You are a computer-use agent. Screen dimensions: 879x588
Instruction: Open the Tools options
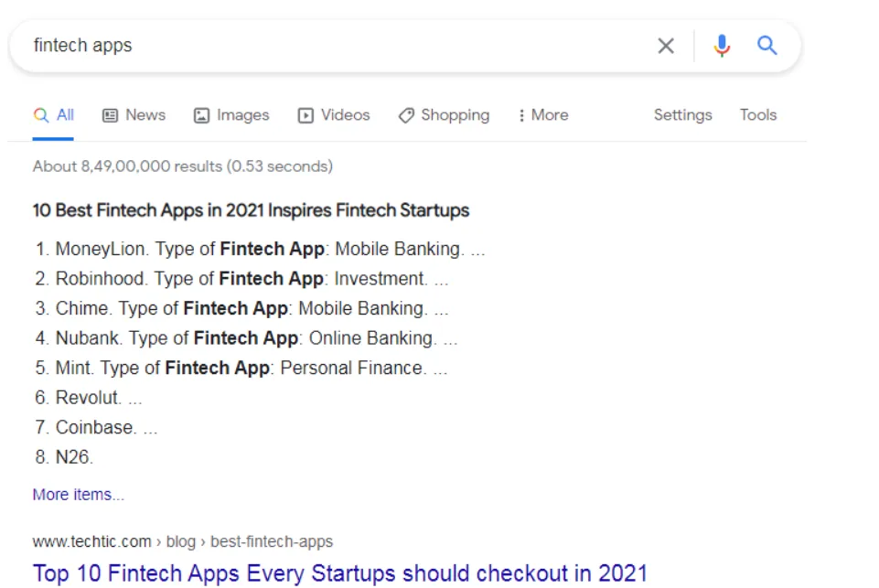758,115
